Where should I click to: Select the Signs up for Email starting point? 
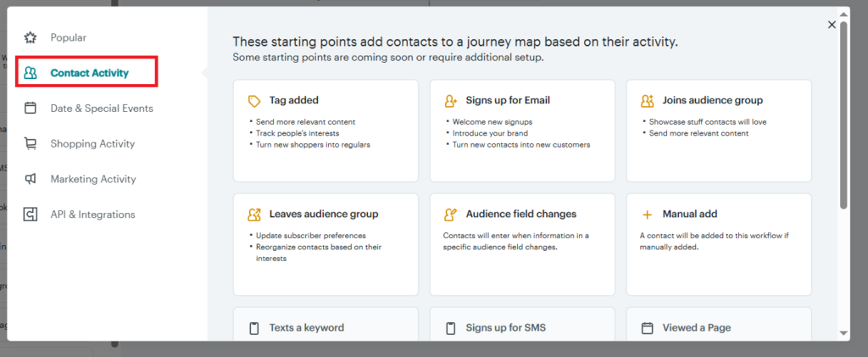click(x=522, y=130)
